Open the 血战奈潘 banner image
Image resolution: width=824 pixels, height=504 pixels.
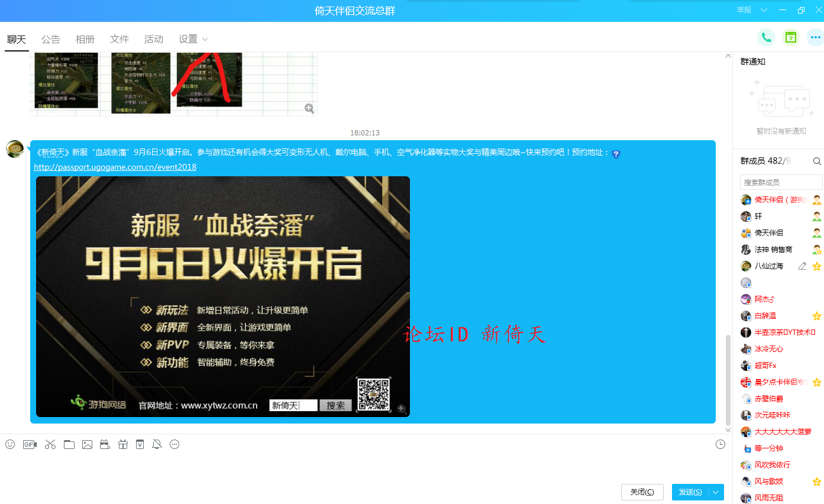pyautogui.click(x=223, y=296)
